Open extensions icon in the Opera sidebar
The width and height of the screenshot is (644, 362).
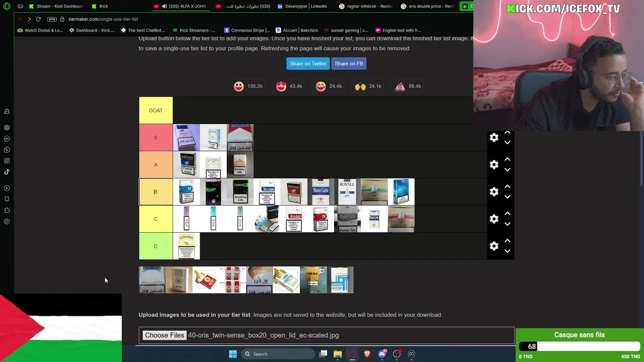click(7, 211)
